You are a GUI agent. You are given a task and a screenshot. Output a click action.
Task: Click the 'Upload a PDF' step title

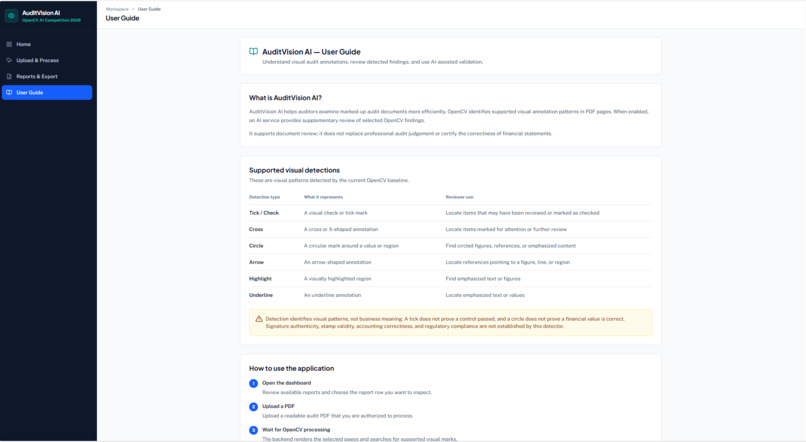tap(278, 406)
